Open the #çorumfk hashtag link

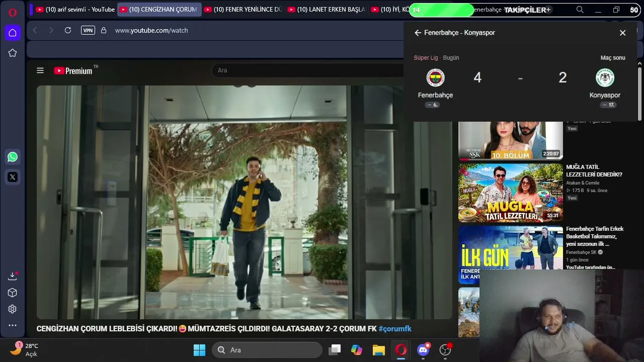(x=395, y=329)
